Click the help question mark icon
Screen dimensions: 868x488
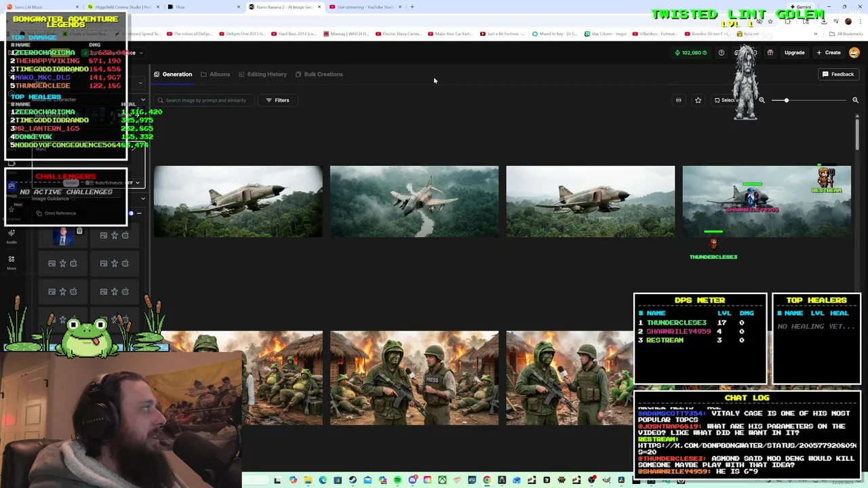(721, 53)
